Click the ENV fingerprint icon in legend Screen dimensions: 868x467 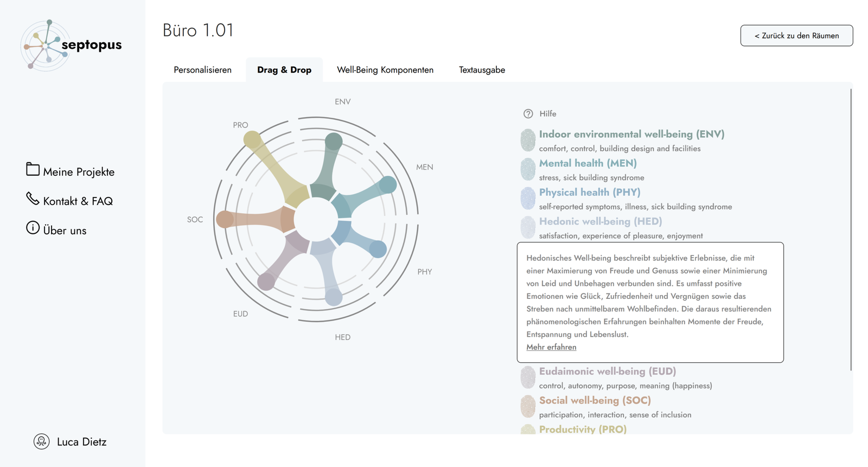tap(528, 140)
